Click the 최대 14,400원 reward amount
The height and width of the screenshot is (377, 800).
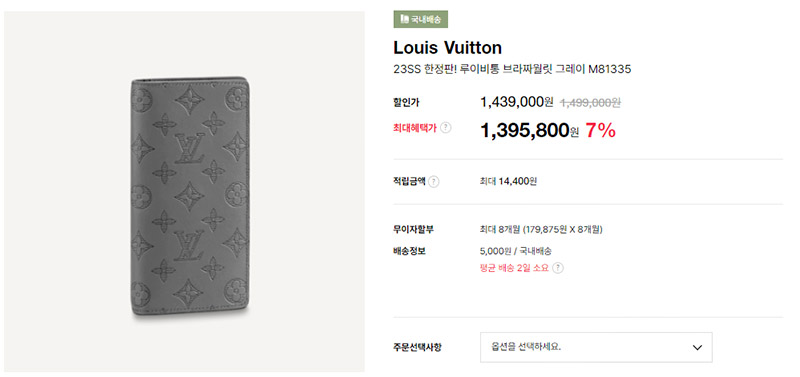click(508, 181)
